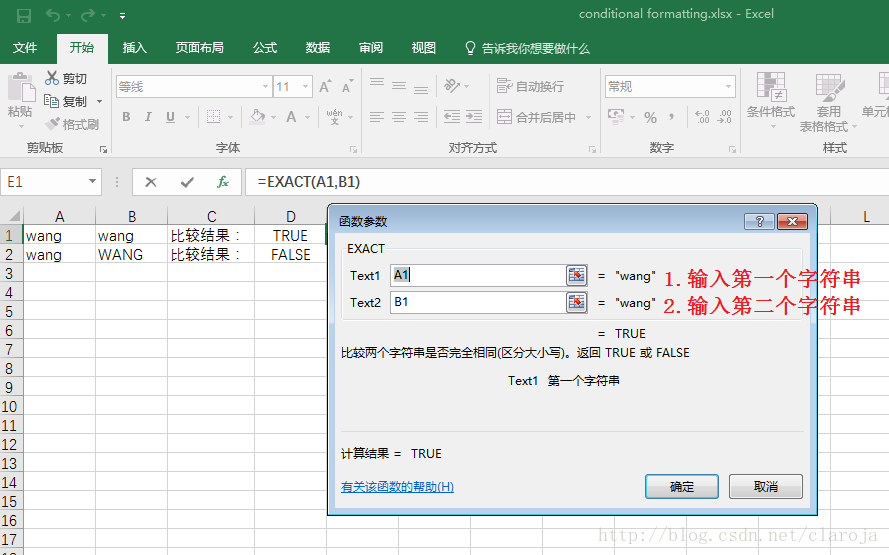Image resolution: width=889 pixels, height=555 pixels.
Task: Click the fx insert function icon
Action: [x=223, y=182]
